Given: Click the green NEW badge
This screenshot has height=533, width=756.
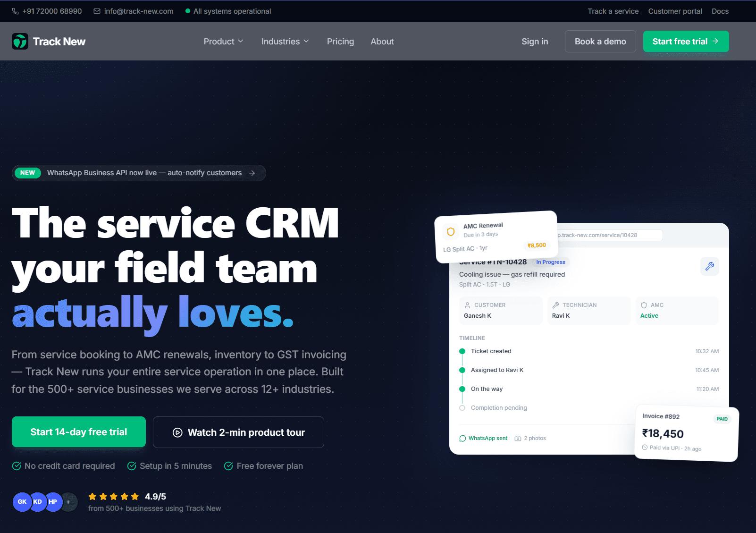Looking at the screenshot, I should coord(28,173).
